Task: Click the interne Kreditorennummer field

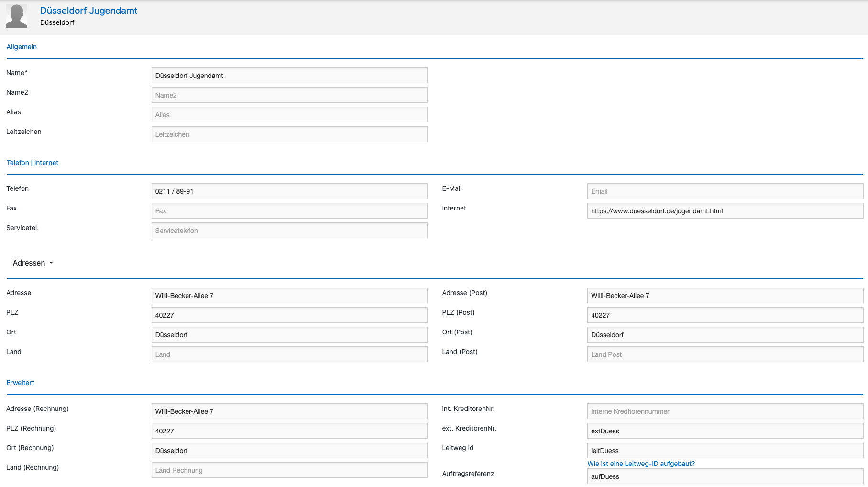Action: click(725, 411)
